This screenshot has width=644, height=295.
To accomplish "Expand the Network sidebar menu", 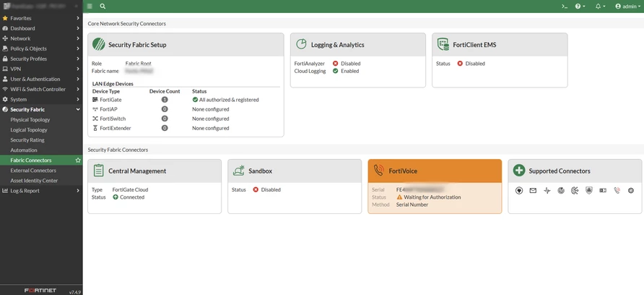I will (x=41, y=38).
